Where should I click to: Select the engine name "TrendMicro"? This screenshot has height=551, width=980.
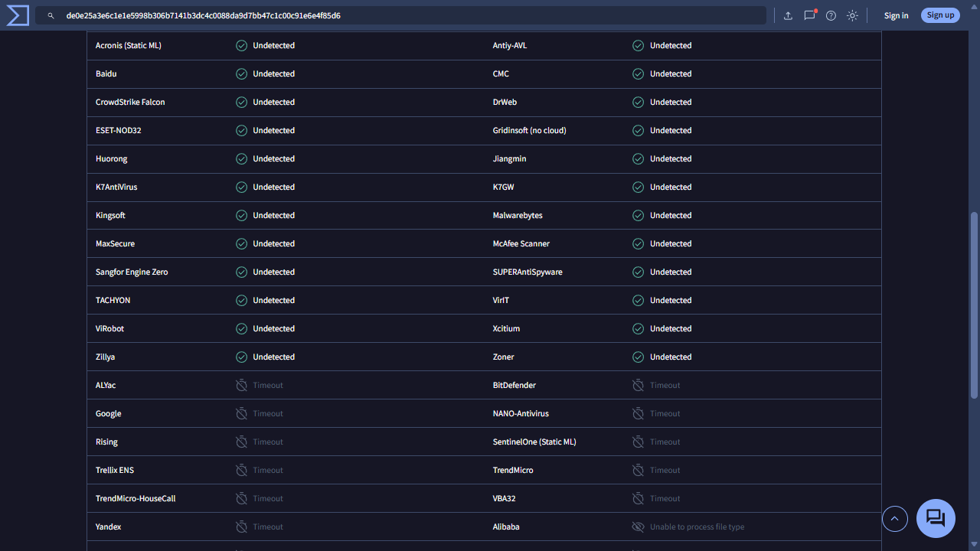tap(513, 471)
